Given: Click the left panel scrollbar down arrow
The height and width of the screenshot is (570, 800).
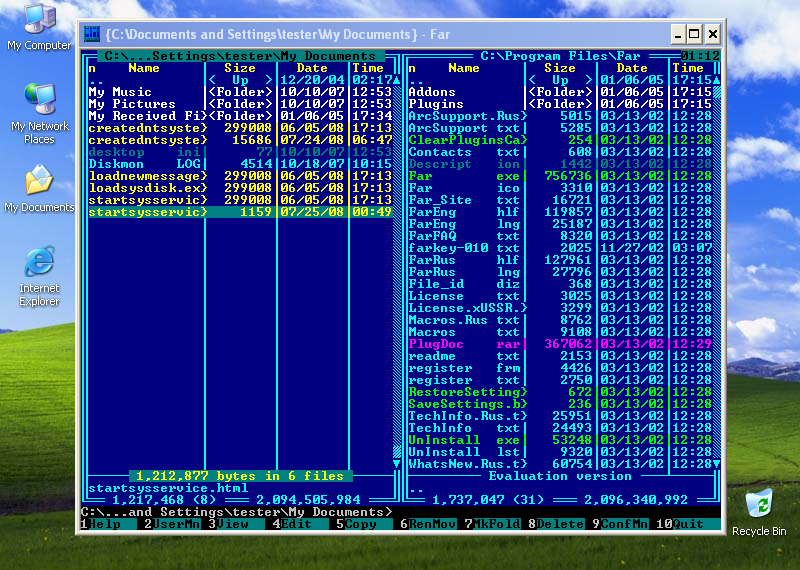Looking at the screenshot, I should (396, 464).
